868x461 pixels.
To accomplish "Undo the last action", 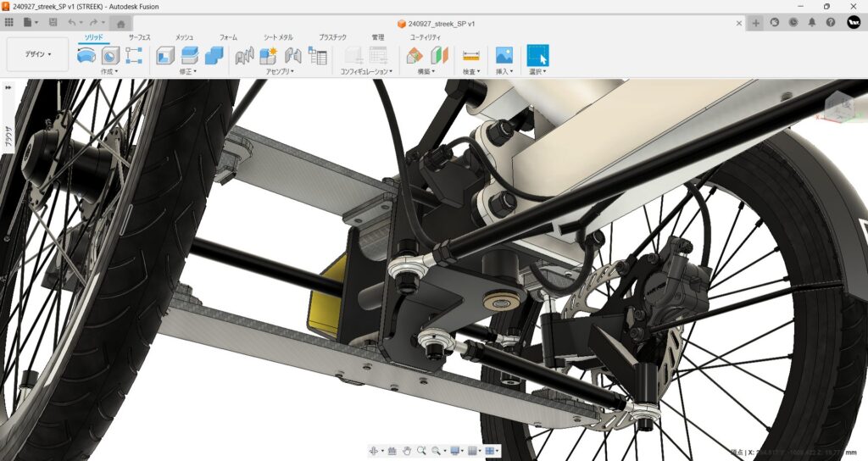I will (71, 23).
